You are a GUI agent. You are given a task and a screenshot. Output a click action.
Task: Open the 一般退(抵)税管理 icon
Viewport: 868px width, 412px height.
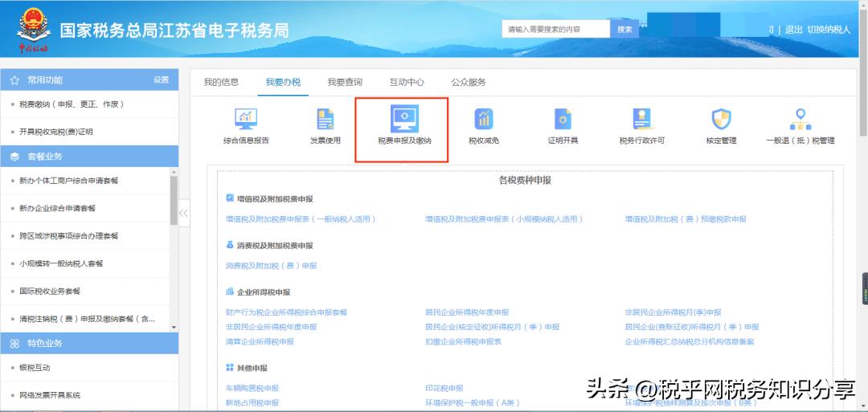point(800,119)
